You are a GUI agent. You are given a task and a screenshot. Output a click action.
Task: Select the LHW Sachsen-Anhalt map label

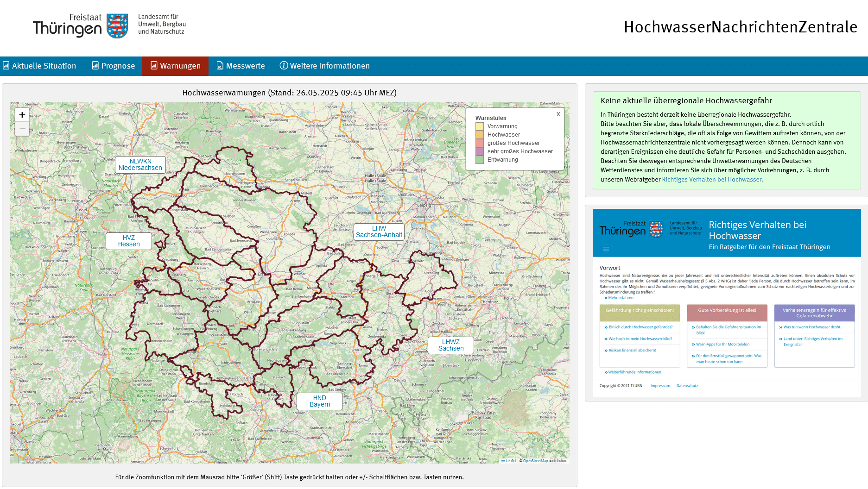379,232
